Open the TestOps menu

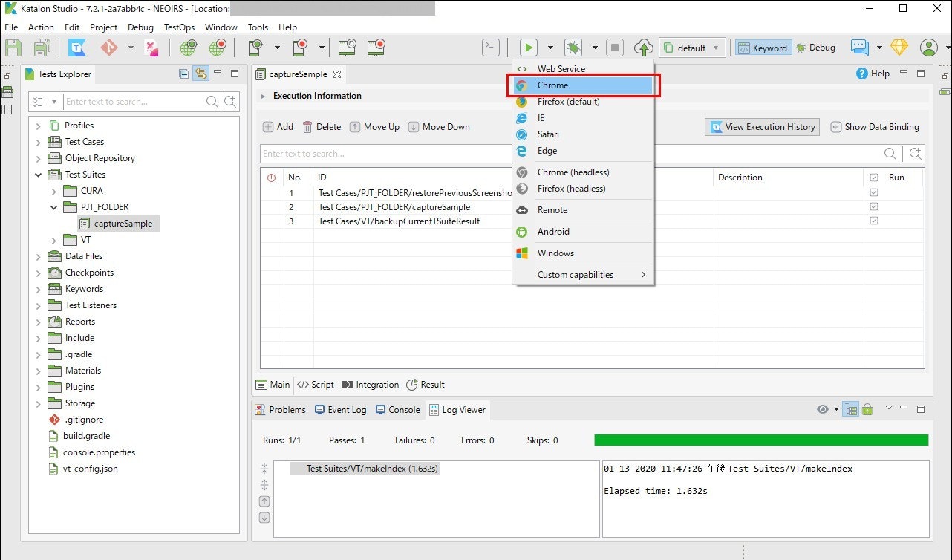point(179,27)
